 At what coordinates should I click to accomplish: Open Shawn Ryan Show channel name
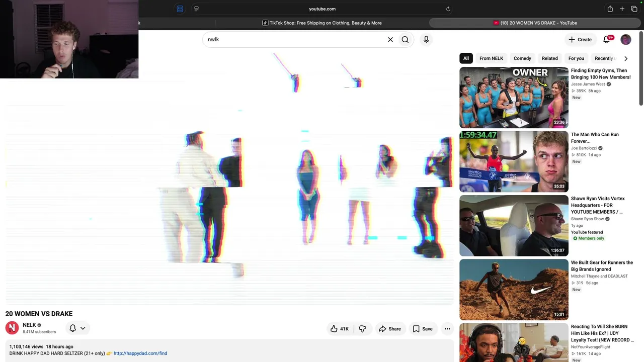point(587,219)
